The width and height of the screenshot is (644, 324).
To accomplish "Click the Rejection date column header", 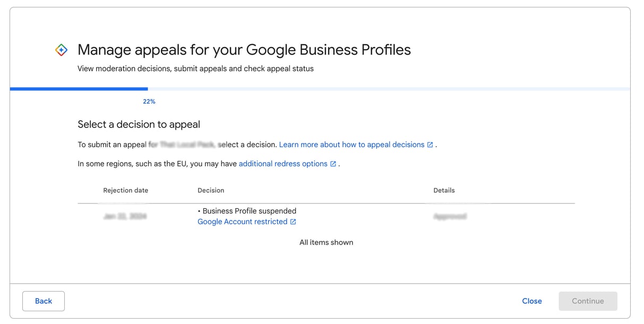I will (x=125, y=190).
